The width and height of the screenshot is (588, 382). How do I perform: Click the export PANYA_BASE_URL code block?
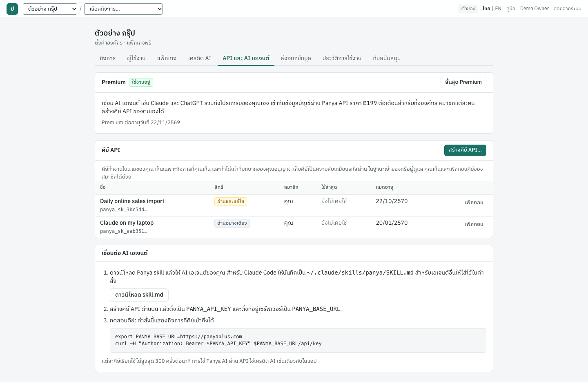[298, 340]
